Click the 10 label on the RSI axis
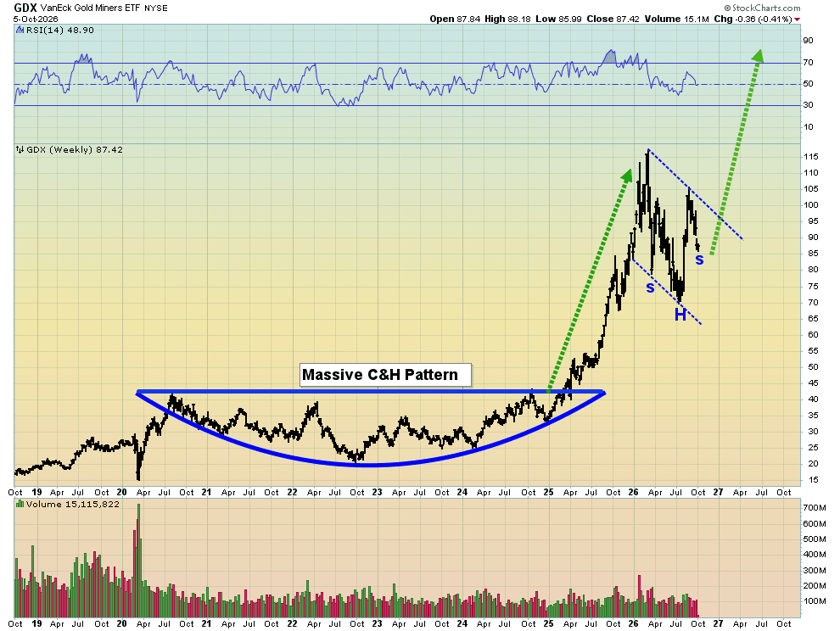Image resolution: width=840 pixels, height=631 pixels. (x=808, y=127)
